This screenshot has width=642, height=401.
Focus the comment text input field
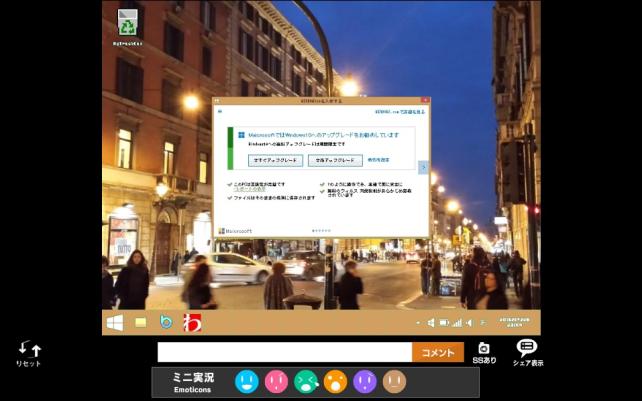click(284, 352)
